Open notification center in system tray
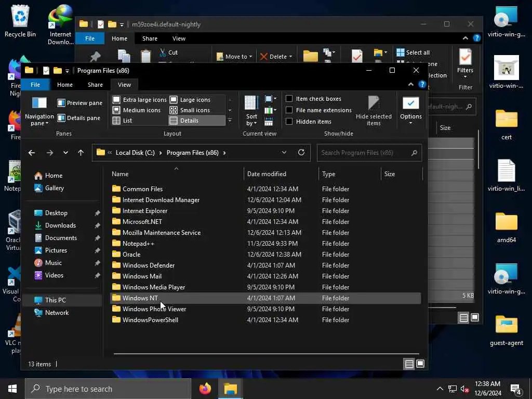Viewport: 532px width, 399px height. point(516,389)
